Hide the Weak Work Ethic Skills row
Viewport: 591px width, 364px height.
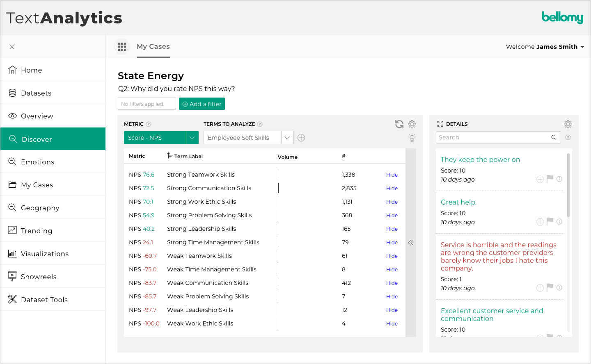(392, 324)
